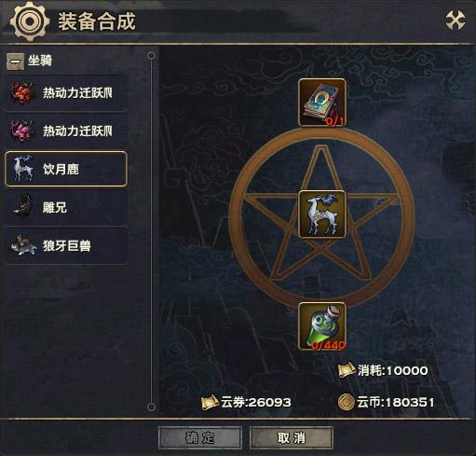This screenshot has height=456, width=476.
Task: Click the 云券 scroll currency icon
Action: pyautogui.click(x=211, y=402)
